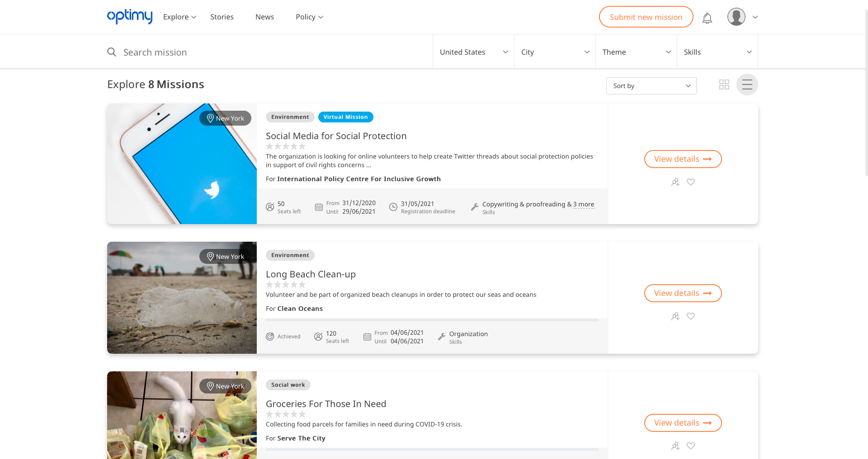Open the City filter dropdown
This screenshot has height=459, width=868.
[x=555, y=52]
